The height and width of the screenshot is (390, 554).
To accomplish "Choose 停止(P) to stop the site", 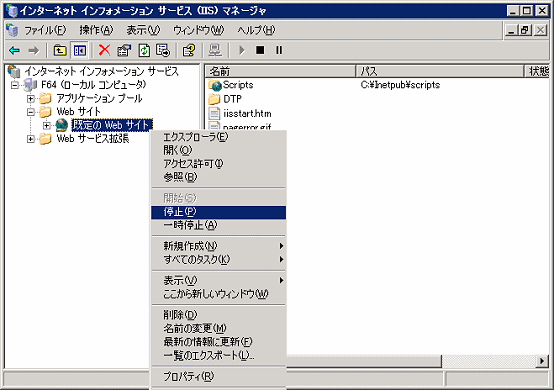I will (x=218, y=212).
